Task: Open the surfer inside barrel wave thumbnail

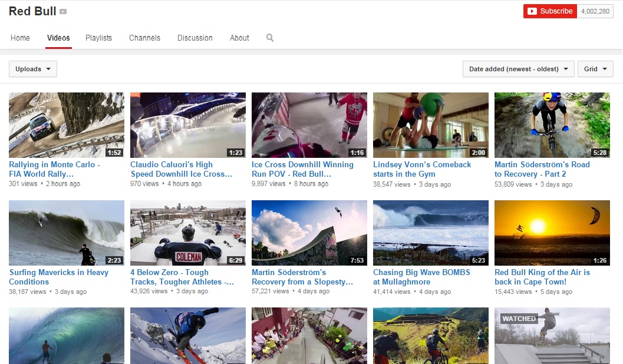Action: click(67, 336)
